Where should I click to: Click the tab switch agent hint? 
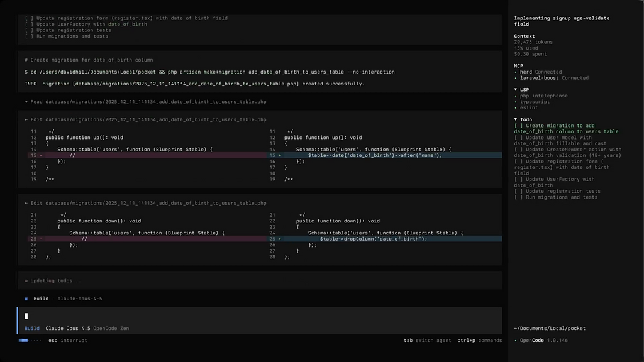427,340
